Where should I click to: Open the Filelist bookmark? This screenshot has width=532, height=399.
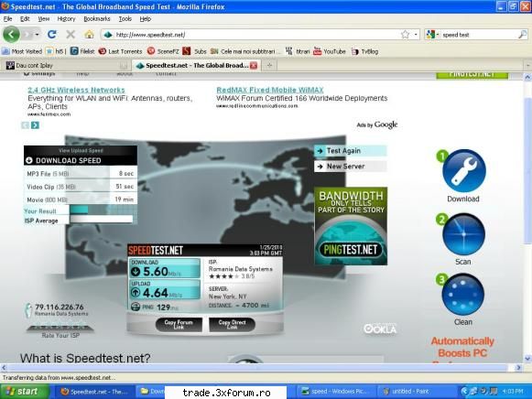click(x=82, y=51)
